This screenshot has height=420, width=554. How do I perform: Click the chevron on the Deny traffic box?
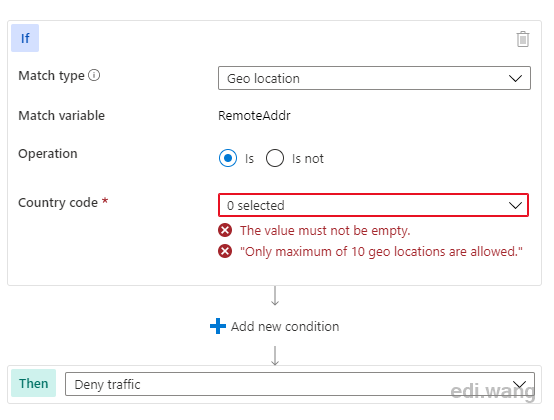point(519,384)
